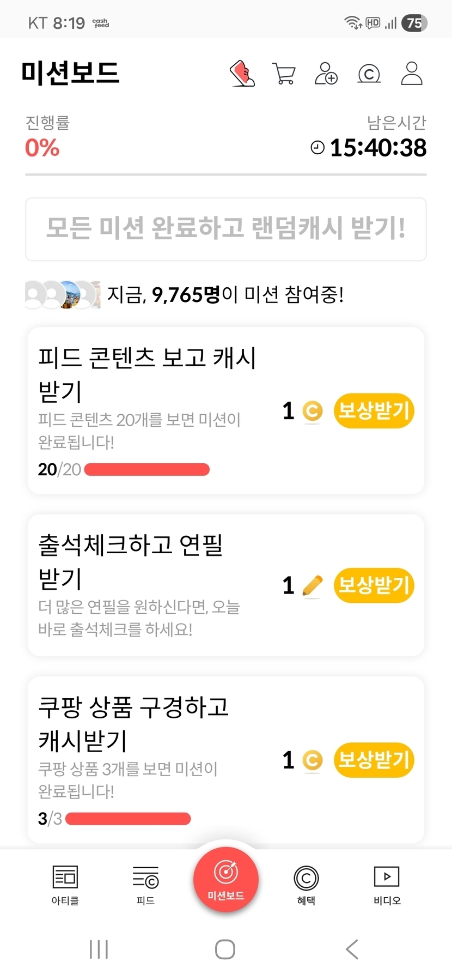Tap the pencil reward icon
Viewport: 452px width, 980px height.
coord(312,586)
